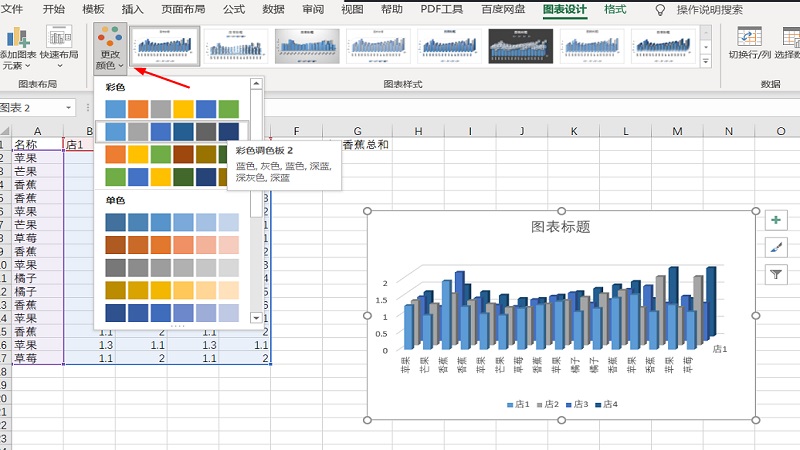Open the chart styles paintbrush button
The height and width of the screenshot is (450, 800).
coord(776,247)
